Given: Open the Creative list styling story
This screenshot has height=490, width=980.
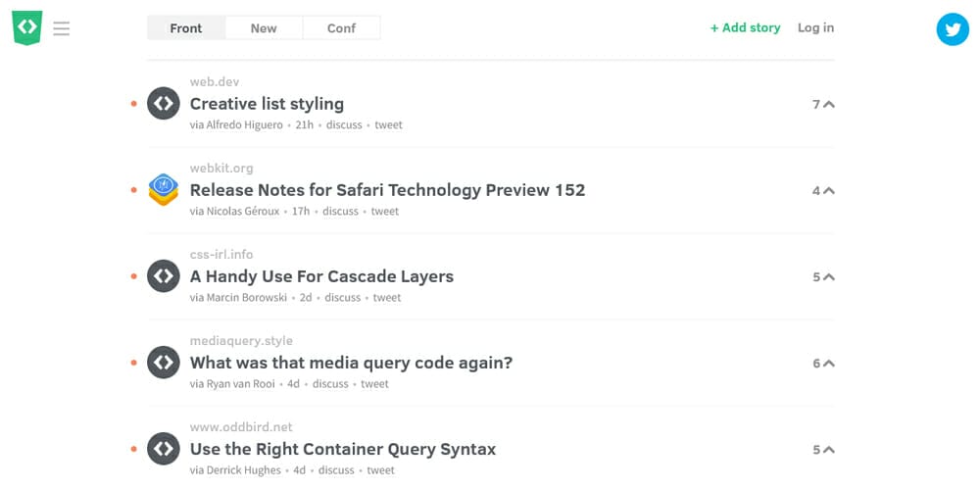Looking at the screenshot, I should pyautogui.click(x=267, y=104).
